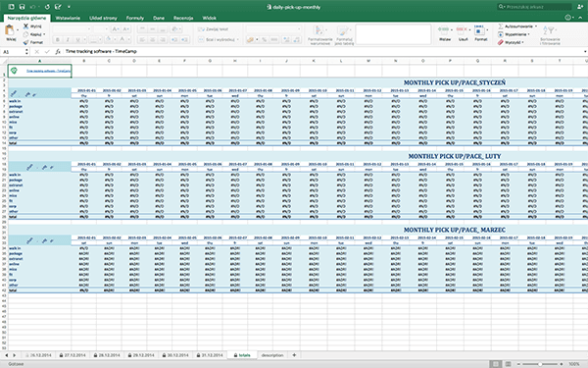Switch to the Wstawianie tab
Image resolution: width=588 pixels, height=368 pixels.
(68, 18)
